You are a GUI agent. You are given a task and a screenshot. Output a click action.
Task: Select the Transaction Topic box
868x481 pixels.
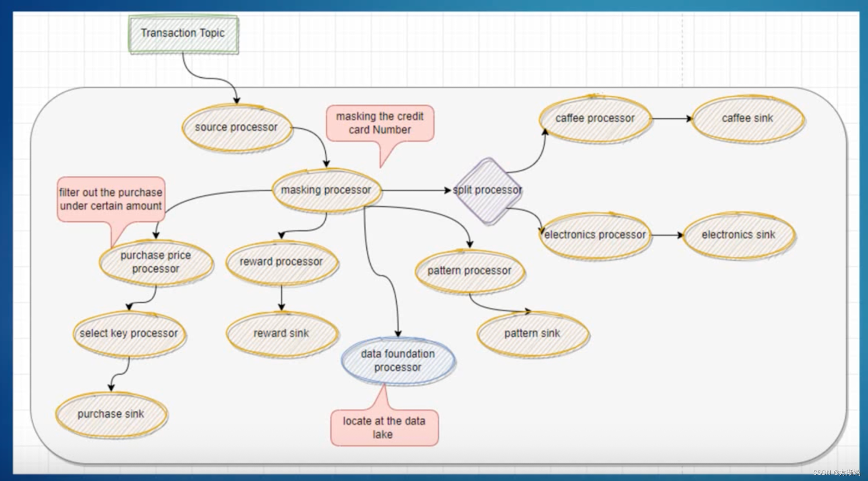coord(183,34)
